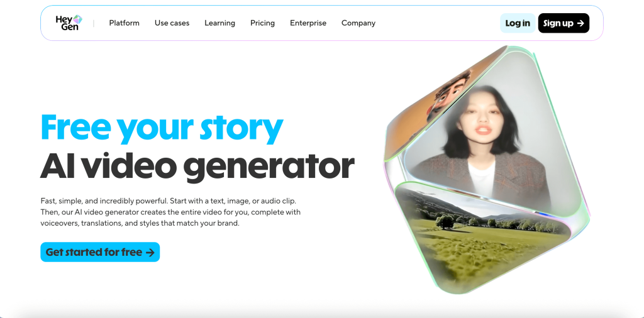This screenshot has width=644, height=318.
Task: Open the Use cases menu
Action: (172, 23)
